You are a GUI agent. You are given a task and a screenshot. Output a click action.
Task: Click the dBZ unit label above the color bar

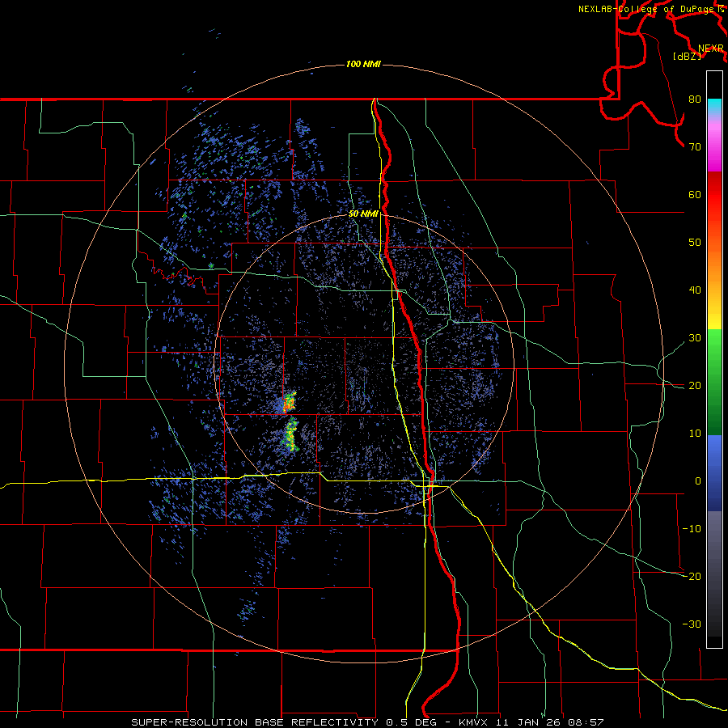click(687, 57)
